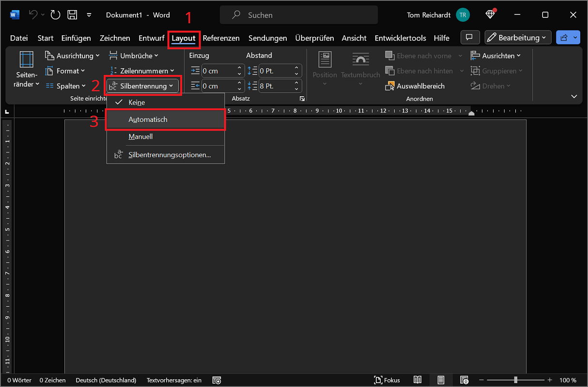Select the Layout ribbon tab
The width and height of the screenshot is (588, 387).
184,38
